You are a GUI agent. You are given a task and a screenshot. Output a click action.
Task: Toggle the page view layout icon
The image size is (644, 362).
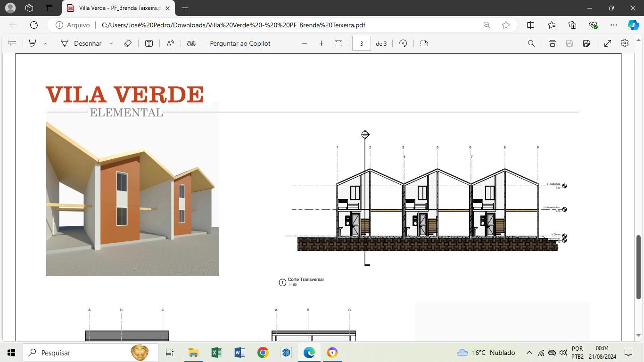(424, 43)
